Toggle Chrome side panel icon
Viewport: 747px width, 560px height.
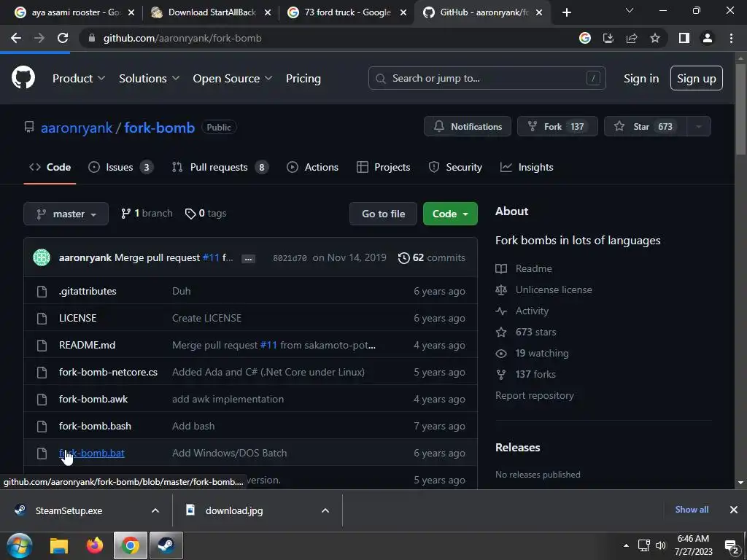tap(684, 38)
